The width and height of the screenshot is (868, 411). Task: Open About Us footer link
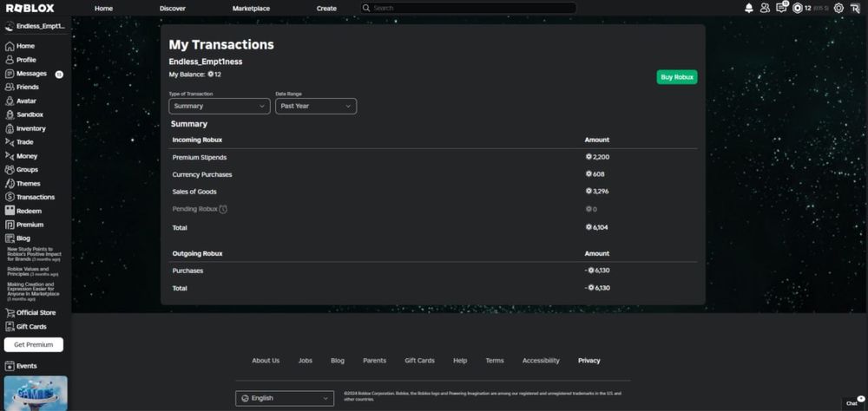click(x=266, y=361)
